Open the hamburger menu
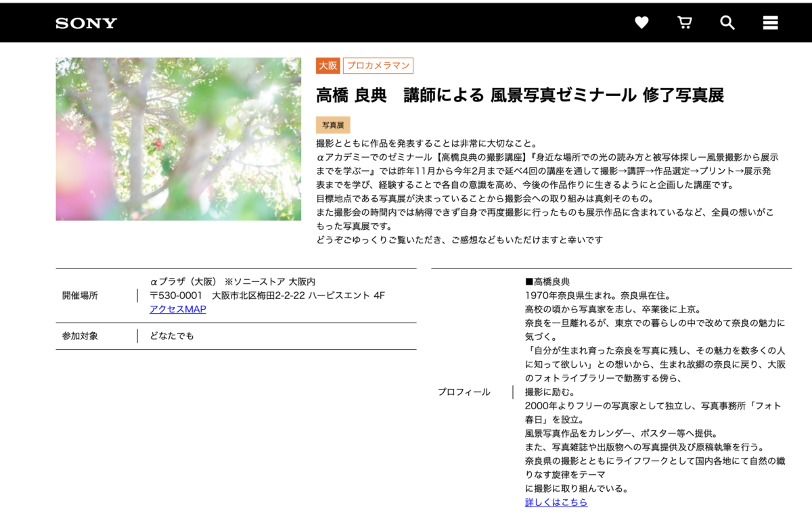Screen dimensions: 812x514 [770, 23]
